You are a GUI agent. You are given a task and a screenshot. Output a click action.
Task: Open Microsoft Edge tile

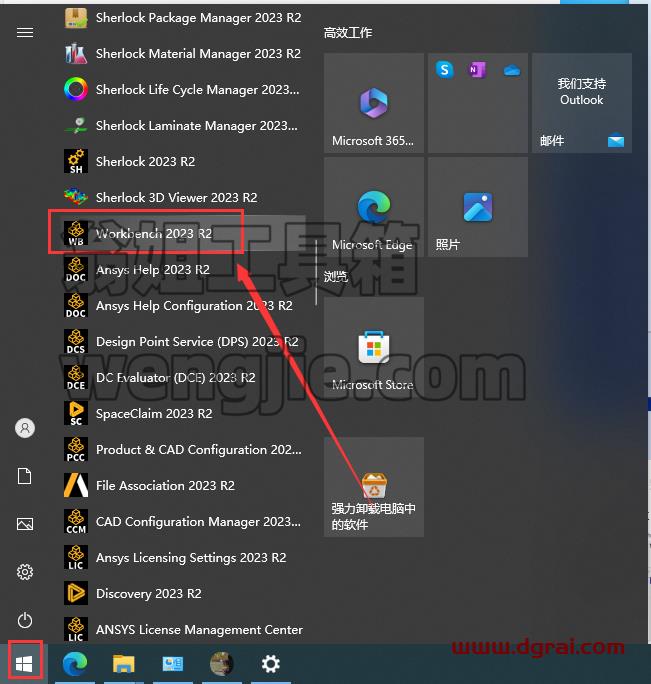pos(374,207)
